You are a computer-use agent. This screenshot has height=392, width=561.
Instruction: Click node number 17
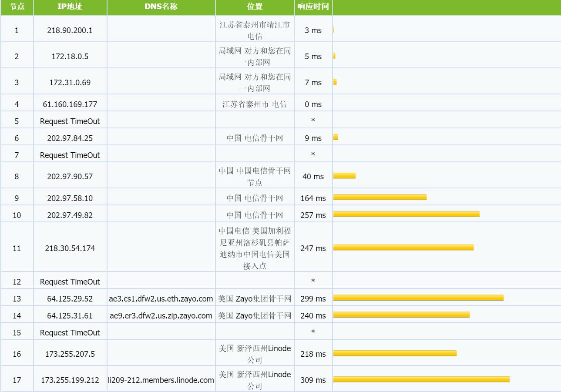coord(17,380)
